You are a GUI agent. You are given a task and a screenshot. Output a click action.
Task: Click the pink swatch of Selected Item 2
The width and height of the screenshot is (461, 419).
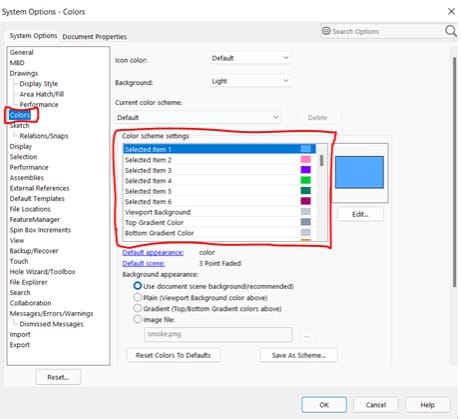[306, 159]
